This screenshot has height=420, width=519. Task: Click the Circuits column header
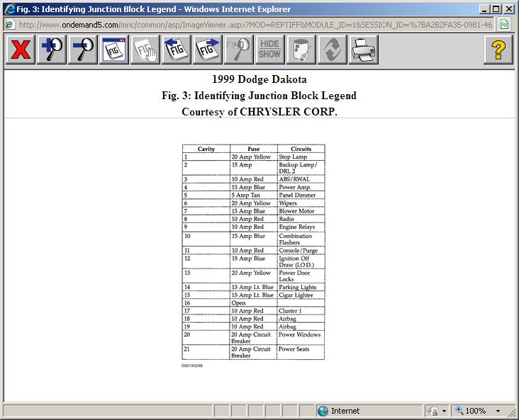coord(301,149)
